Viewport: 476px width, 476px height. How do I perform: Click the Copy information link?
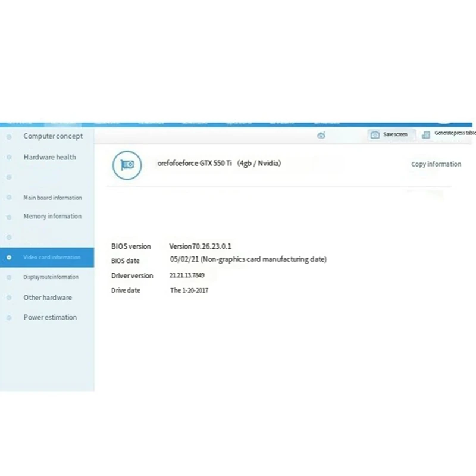pyautogui.click(x=436, y=164)
